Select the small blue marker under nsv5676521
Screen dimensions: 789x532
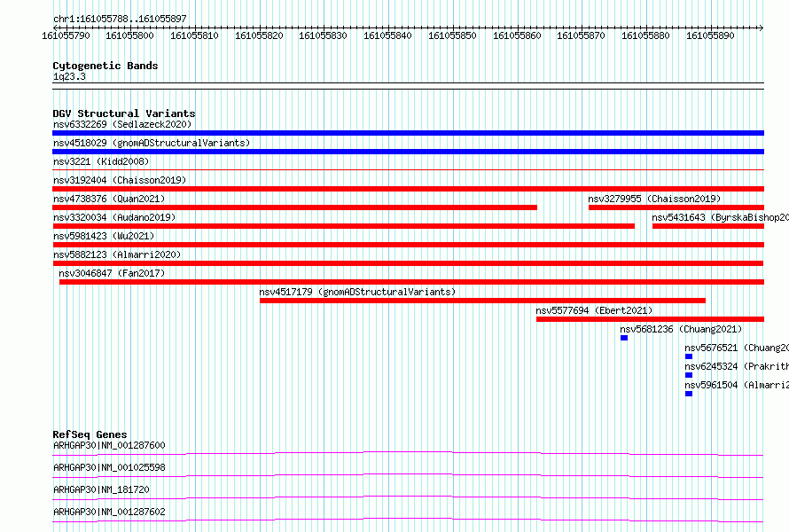(689, 356)
